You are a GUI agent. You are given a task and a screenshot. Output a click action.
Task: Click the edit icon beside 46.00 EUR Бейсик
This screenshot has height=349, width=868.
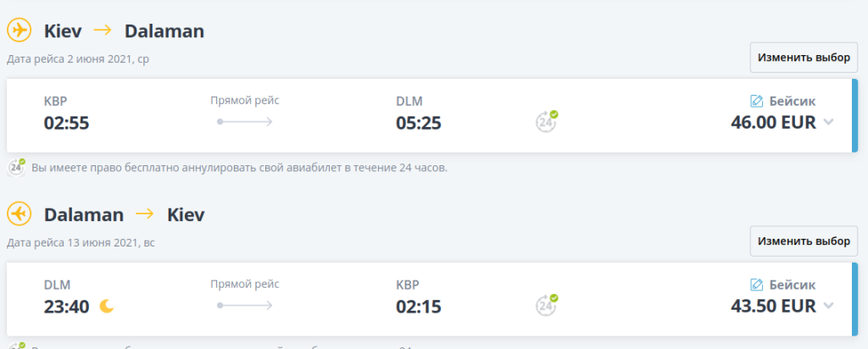tap(758, 101)
